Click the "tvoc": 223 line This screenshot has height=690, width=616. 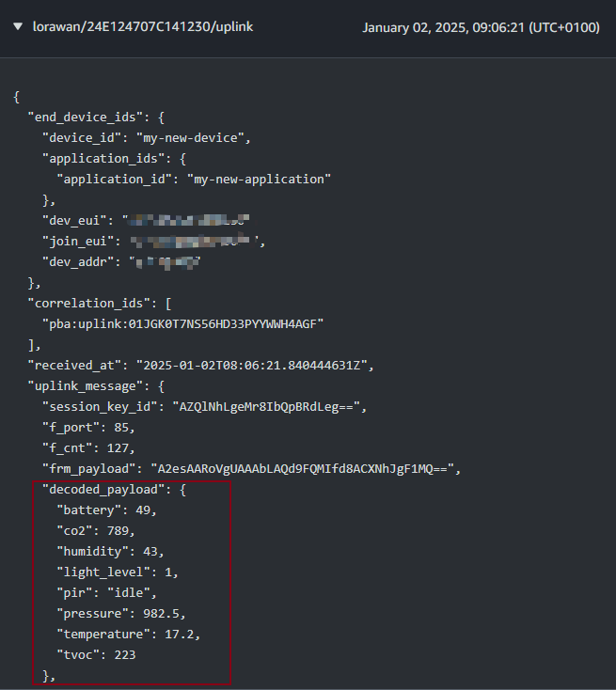(96, 655)
